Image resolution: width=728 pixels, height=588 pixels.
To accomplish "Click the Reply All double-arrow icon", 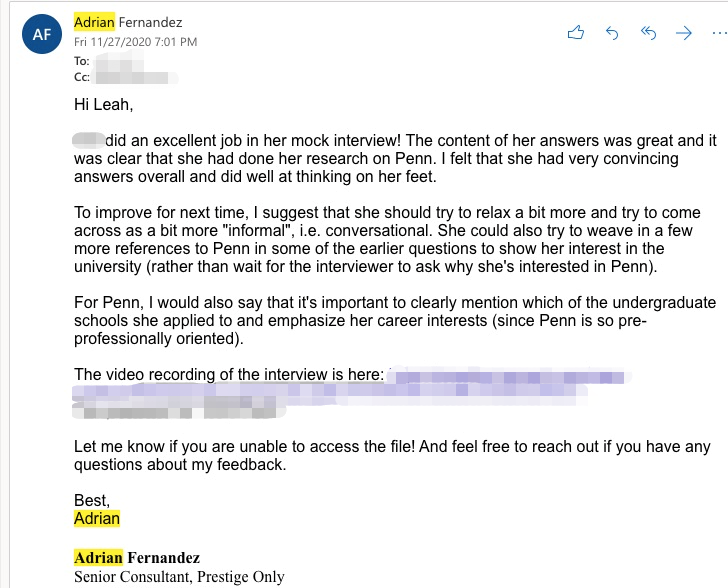I will pos(648,33).
